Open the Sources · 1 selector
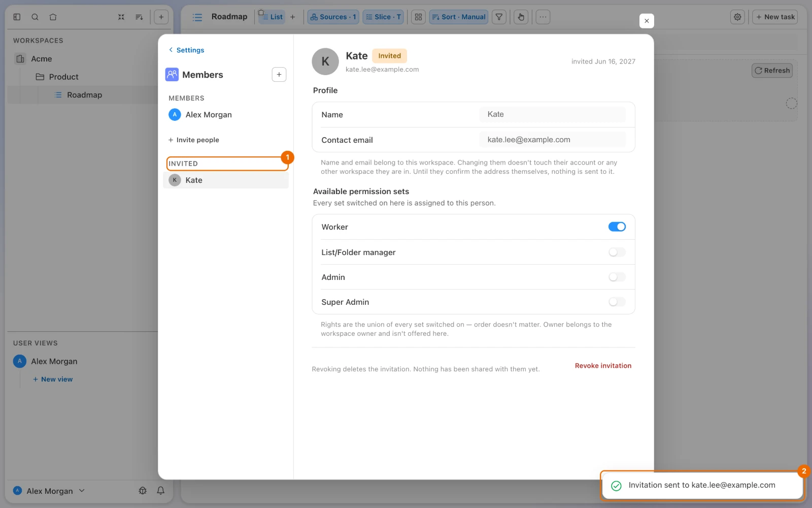 pos(333,17)
